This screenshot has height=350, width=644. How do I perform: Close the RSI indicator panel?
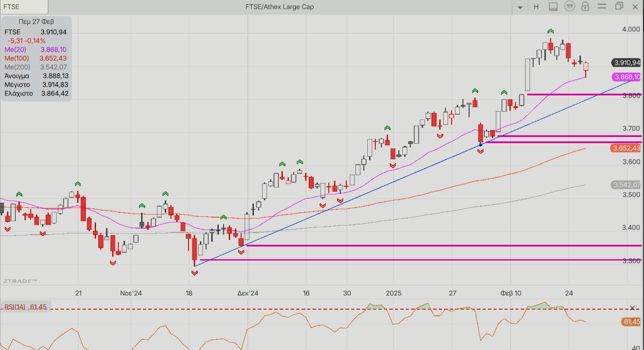click(632, 308)
